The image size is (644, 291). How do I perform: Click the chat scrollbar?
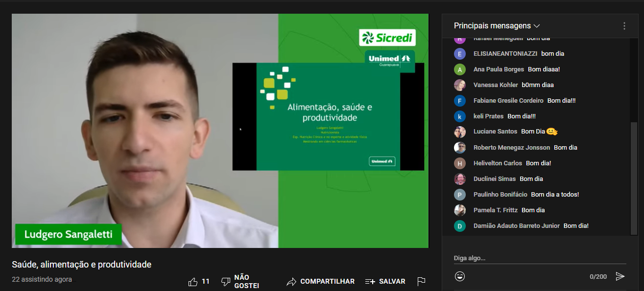click(x=634, y=176)
